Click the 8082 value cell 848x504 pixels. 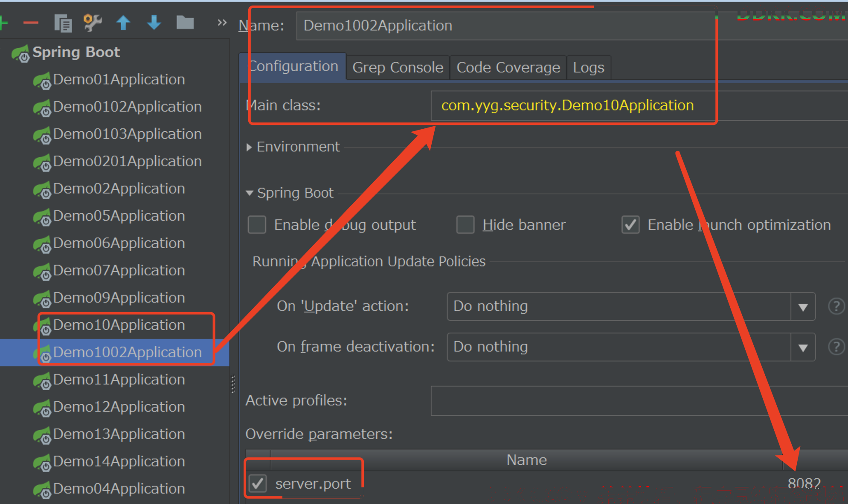tap(804, 483)
